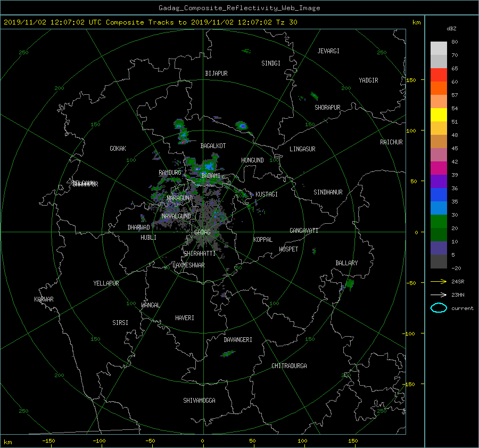Click the JEVARGI label
This screenshot has height=448, width=479.
(328, 51)
